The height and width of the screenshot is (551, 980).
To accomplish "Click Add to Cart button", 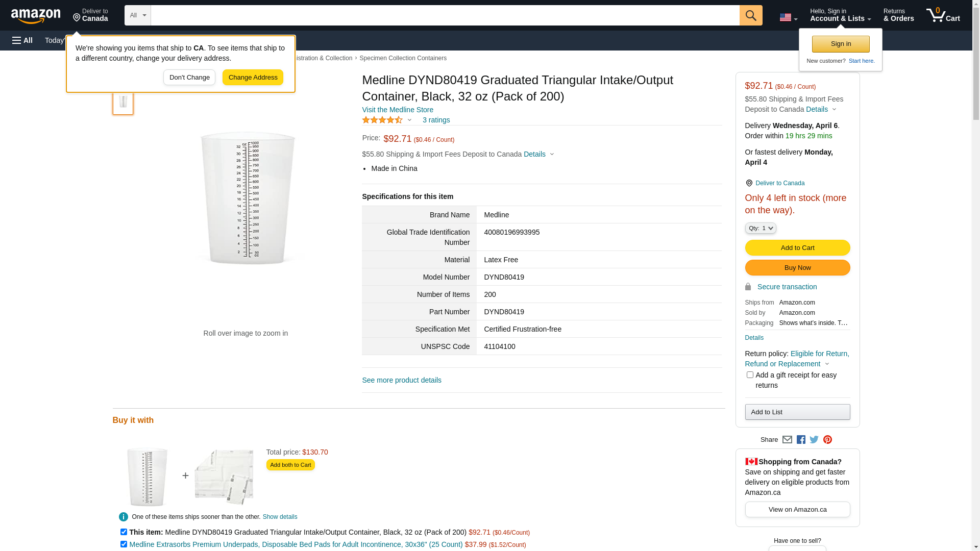I will [797, 248].
